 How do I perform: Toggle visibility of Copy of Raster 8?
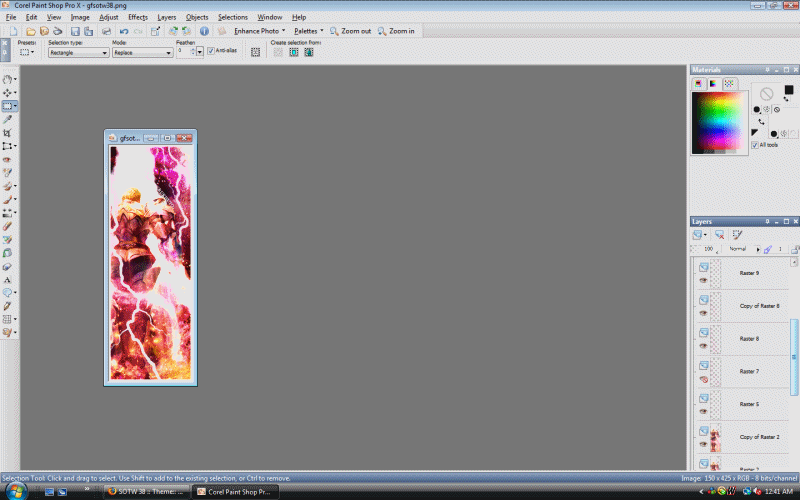(704, 313)
